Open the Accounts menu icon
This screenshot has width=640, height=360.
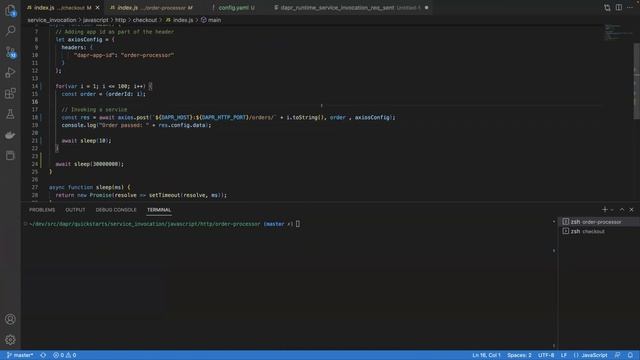[x=10, y=319]
